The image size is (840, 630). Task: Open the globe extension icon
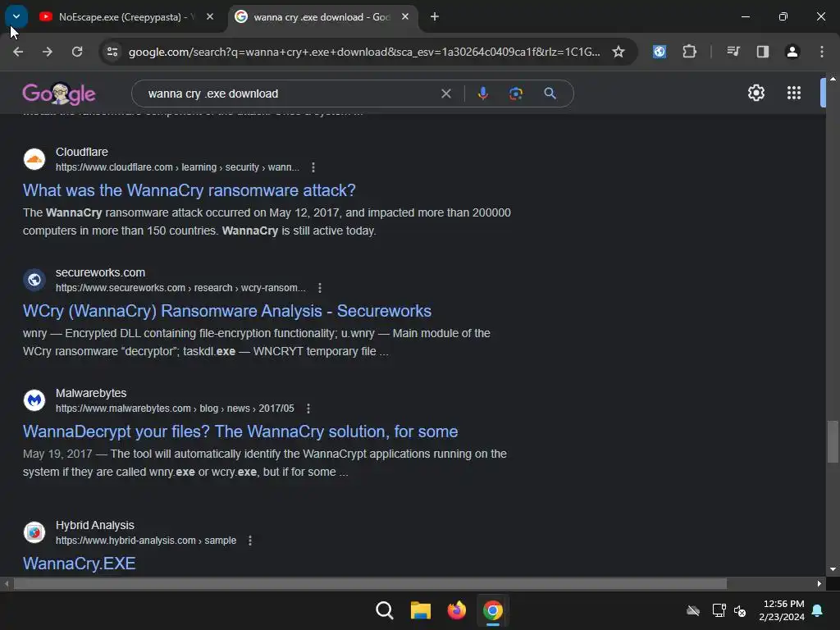tap(660, 52)
